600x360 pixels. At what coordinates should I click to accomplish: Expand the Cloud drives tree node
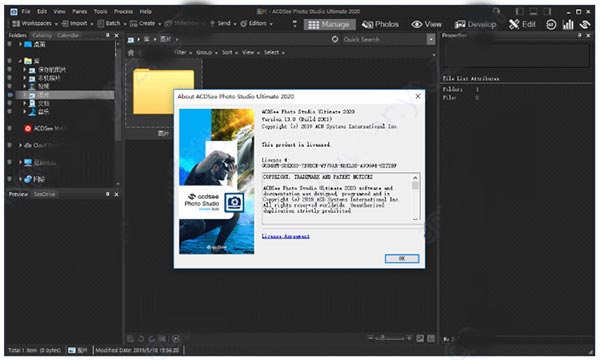click(x=20, y=145)
